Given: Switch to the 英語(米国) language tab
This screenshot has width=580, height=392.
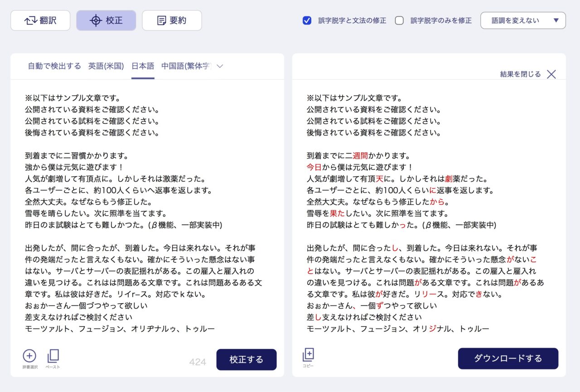Looking at the screenshot, I should pos(106,66).
